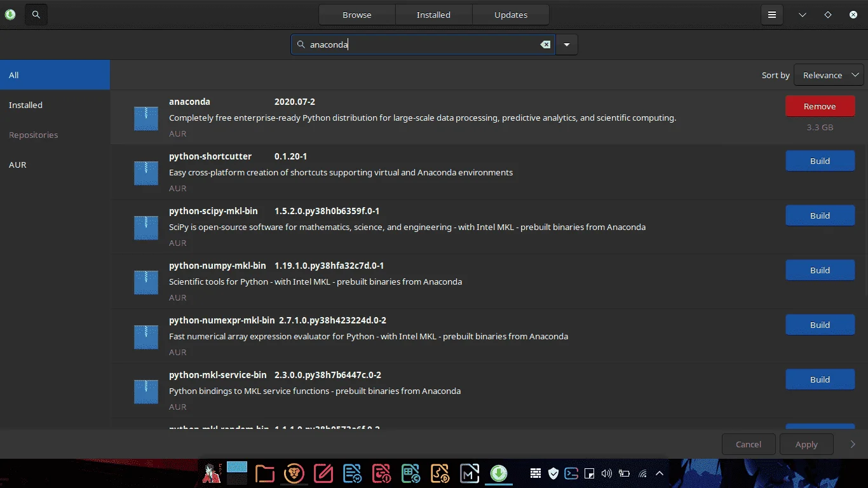Open the workspace pager in the taskbar
The height and width of the screenshot is (488, 868).
pos(237,473)
